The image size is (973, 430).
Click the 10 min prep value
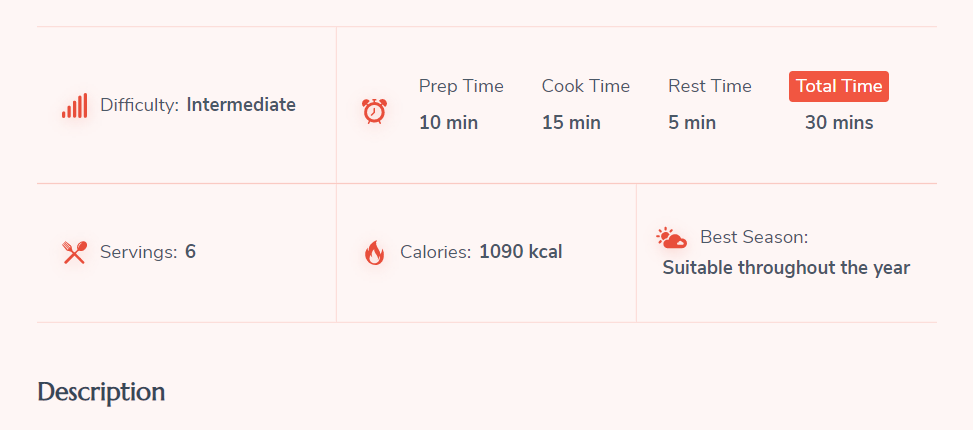(x=449, y=123)
